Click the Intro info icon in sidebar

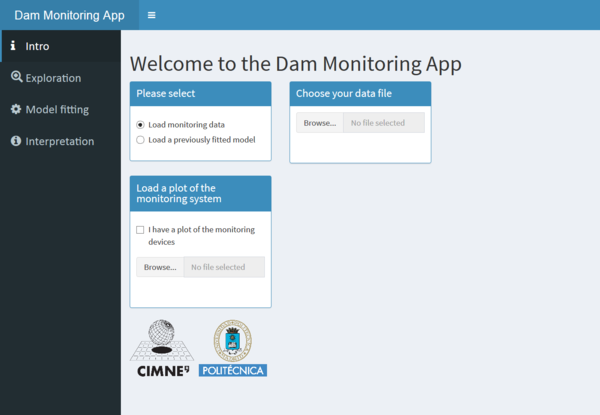(13, 45)
